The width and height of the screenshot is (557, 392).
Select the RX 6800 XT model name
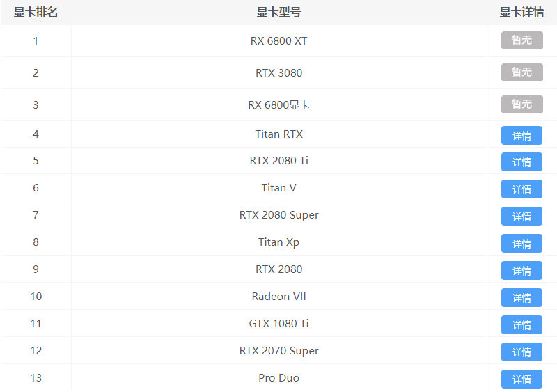278,41
